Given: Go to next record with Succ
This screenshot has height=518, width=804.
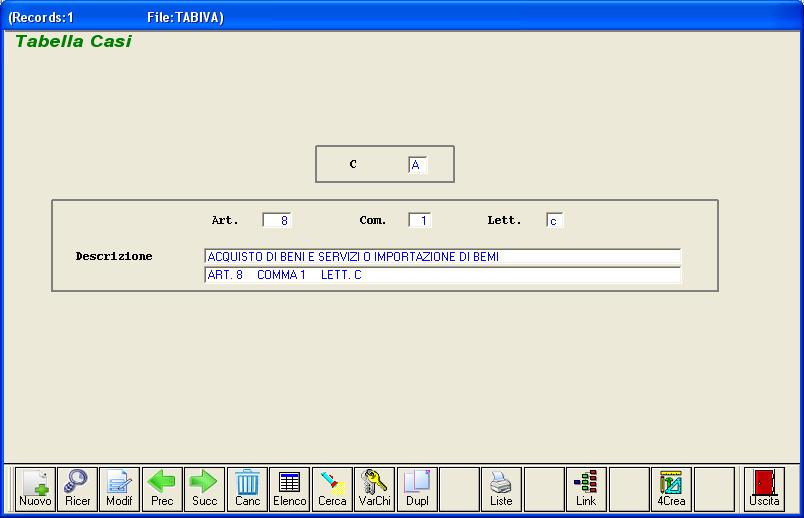Looking at the screenshot, I should point(205,489).
